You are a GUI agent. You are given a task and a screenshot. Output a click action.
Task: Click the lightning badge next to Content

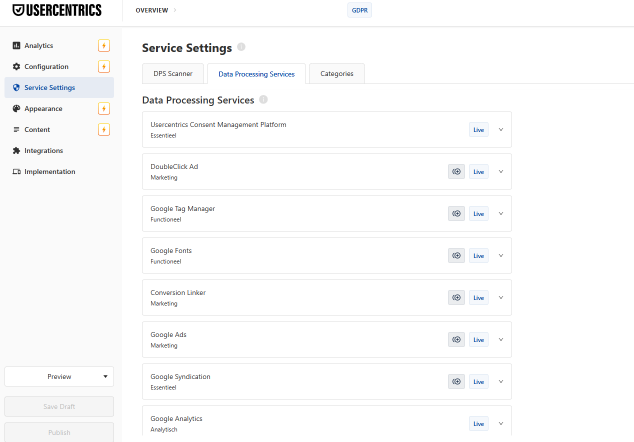(104, 130)
